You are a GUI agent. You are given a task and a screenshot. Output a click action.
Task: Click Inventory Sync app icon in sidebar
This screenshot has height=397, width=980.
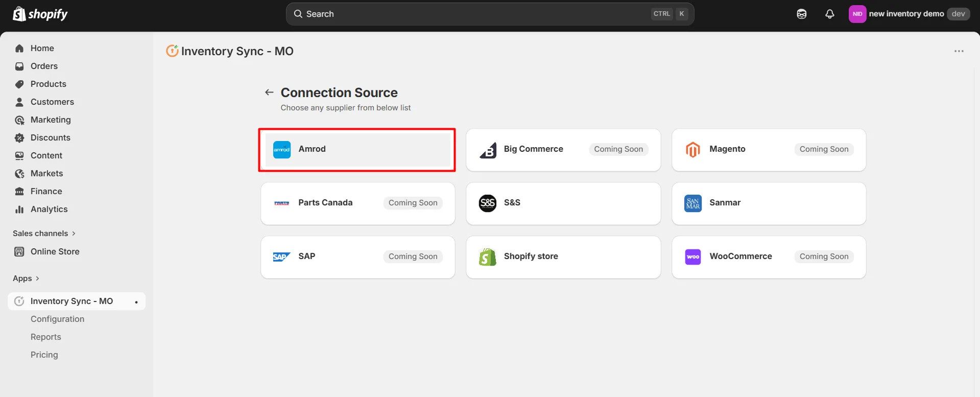tap(19, 301)
